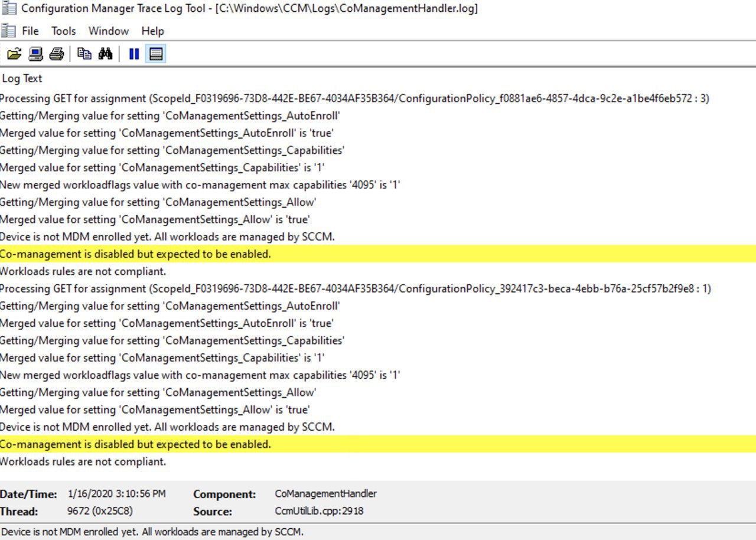Click the Date/Time label in details pane
This screenshot has height=540, width=756.
[29, 494]
